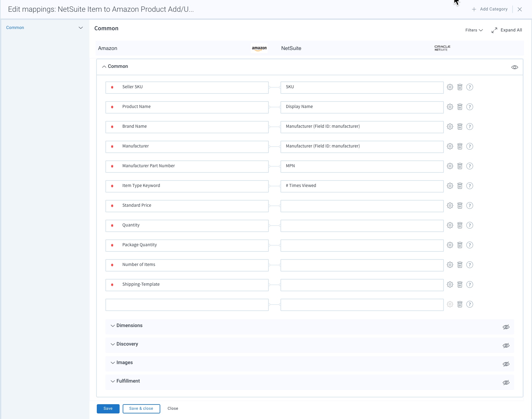Open help for Manufacturer Part Number mapping
532x419 pixels.
[x=470, y=166]
